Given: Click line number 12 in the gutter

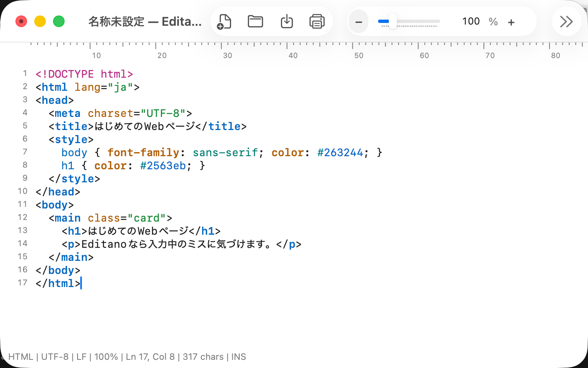Looking at the screenshot, I should 22,218.
